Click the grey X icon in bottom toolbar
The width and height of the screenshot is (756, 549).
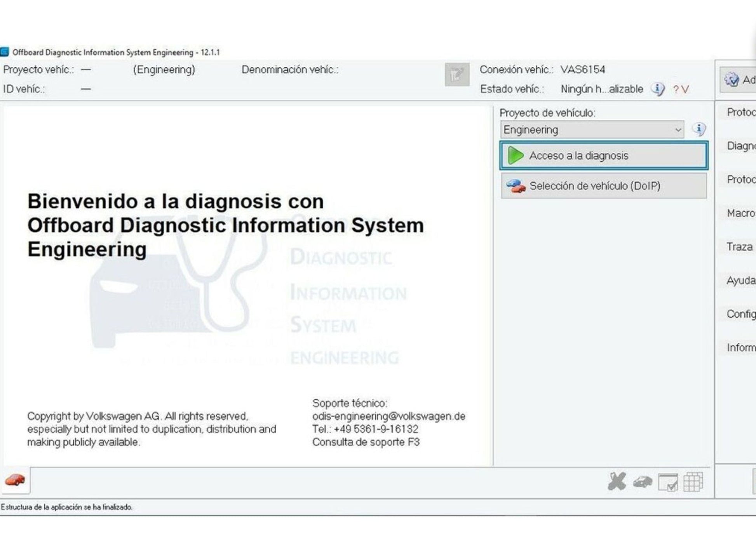tap(617, 482)
